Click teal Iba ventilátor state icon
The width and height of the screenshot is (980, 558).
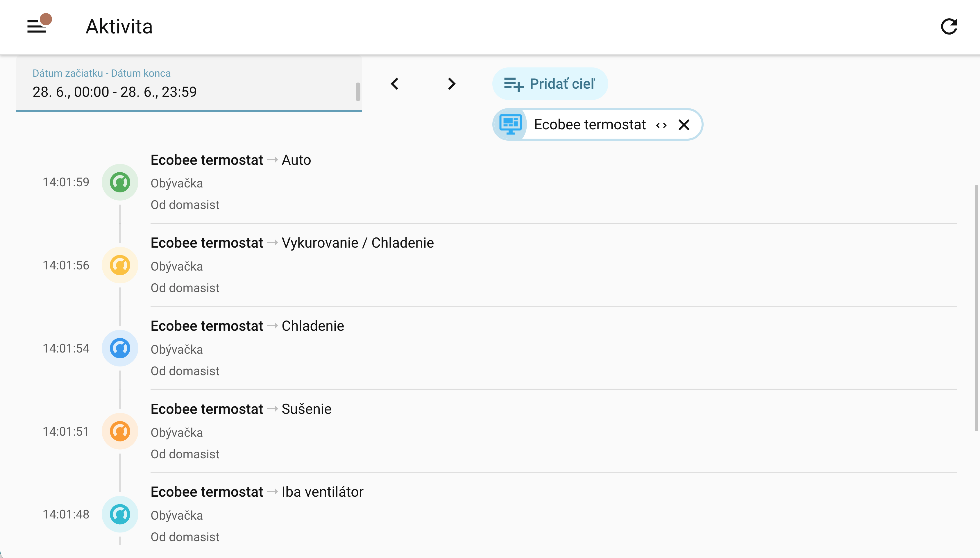pyautogui.click(x=120, y=514)
